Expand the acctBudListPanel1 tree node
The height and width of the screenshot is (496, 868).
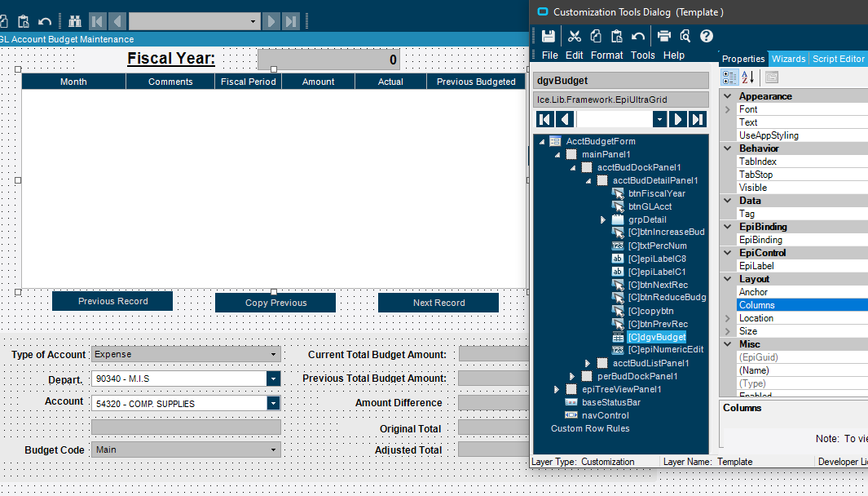click(x=588, y=363)
